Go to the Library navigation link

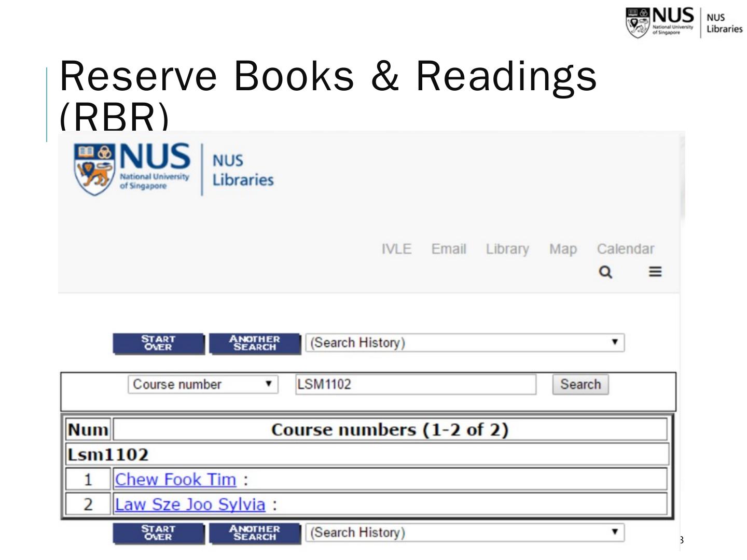coord(507,249)
